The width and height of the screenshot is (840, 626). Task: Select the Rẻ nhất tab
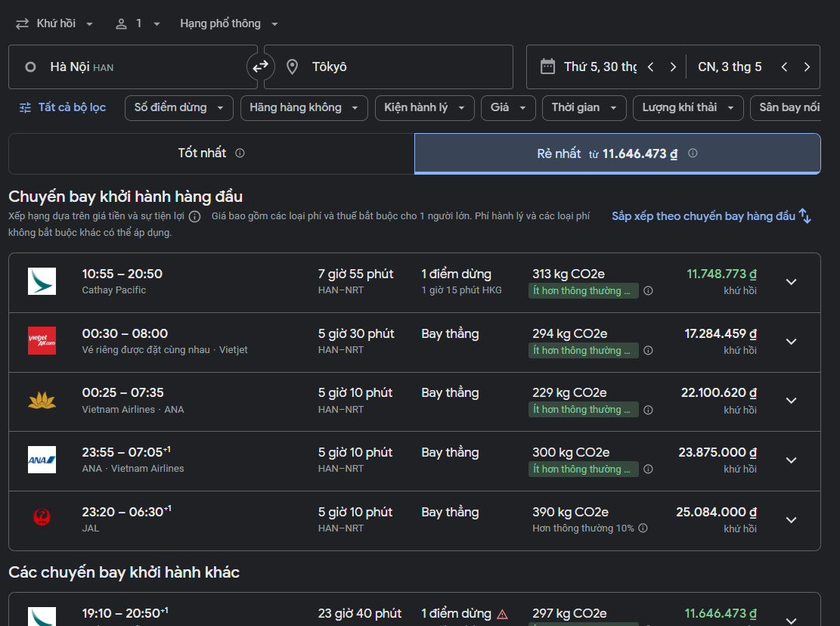click(x=617, y=153)
